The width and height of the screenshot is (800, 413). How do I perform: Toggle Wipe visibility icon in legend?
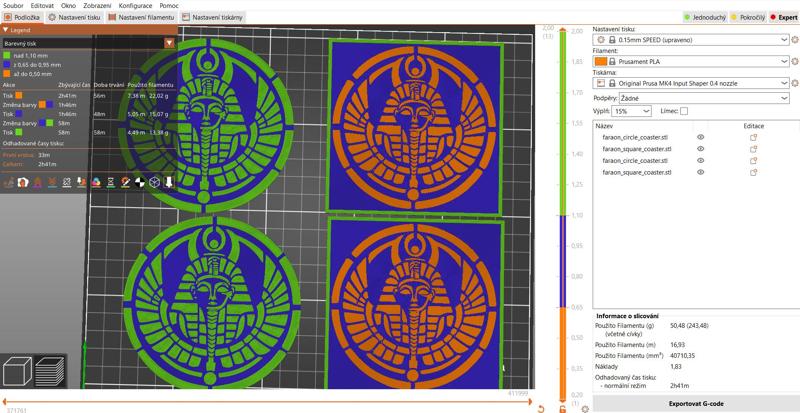[x=22, y=182]
